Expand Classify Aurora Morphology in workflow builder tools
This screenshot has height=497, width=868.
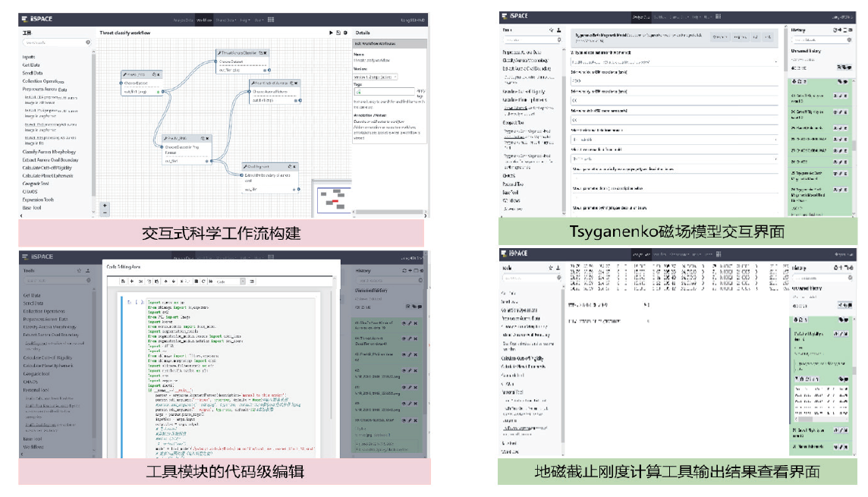pos(49,152)
